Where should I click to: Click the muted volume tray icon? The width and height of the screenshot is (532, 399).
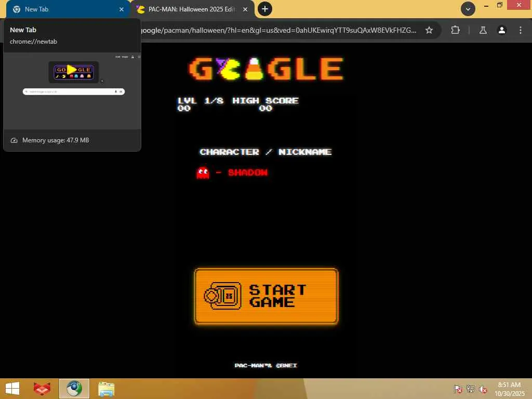point(483,389)
